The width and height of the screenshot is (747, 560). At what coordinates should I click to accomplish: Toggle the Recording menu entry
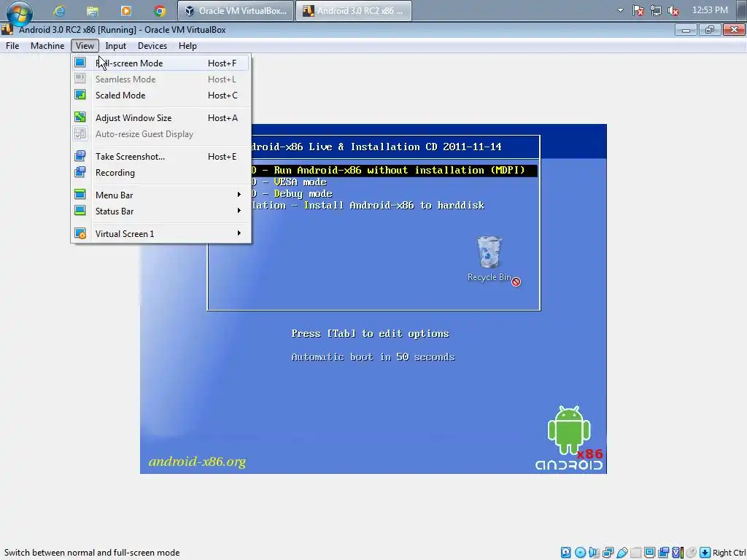[160, 172]
